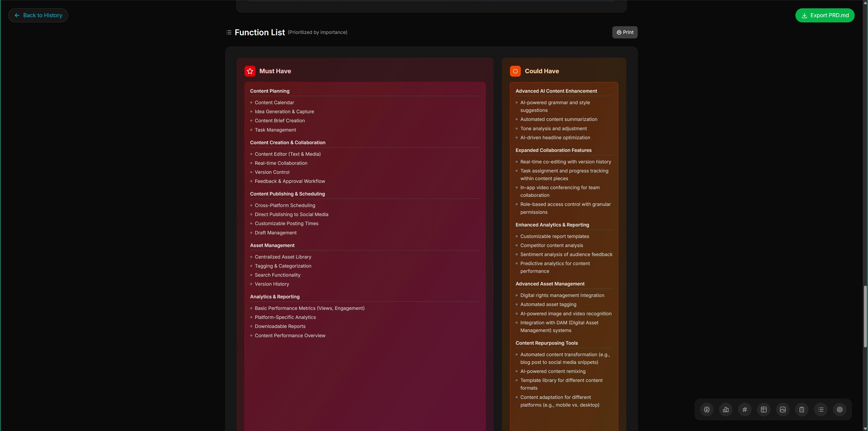Click the list icon beside Function List
This screenshot has height=431, width=868.
pyautogui.click(x=229, y=32)
